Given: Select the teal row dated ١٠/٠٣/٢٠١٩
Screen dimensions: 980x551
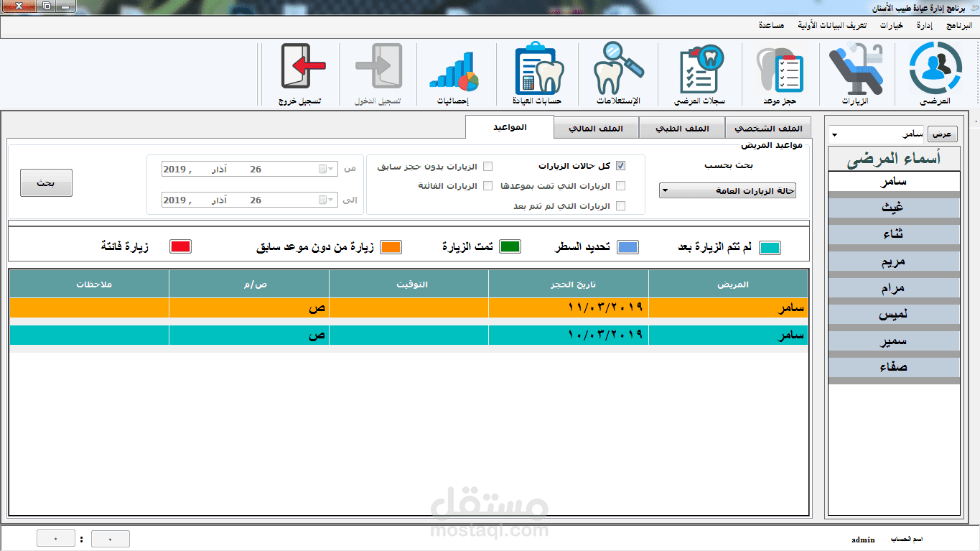Looking at the screenshot, I should coord(409,335).
